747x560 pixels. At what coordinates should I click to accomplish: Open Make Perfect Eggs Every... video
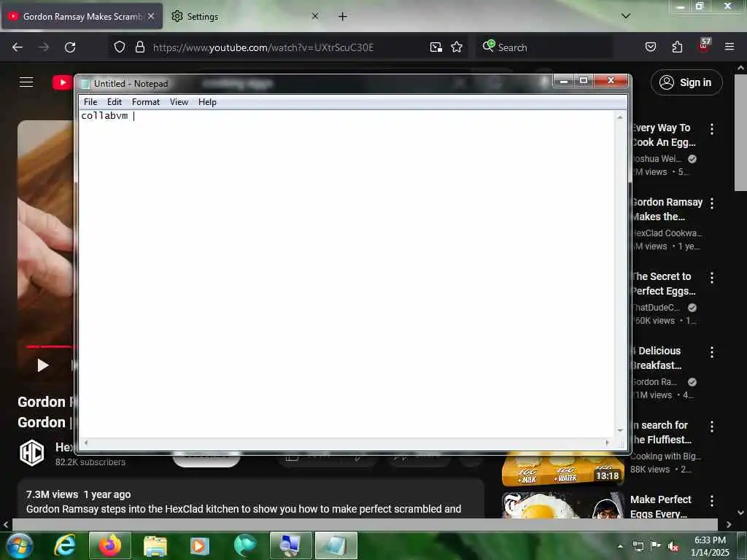(661, 507)
